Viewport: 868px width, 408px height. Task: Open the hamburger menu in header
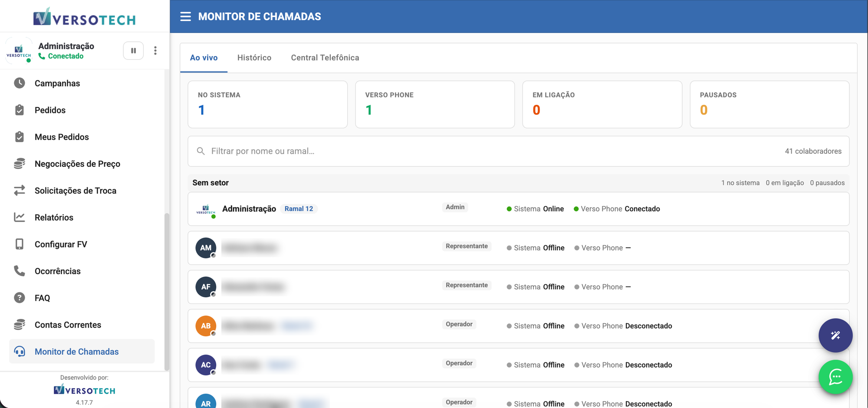pos(185,17)
